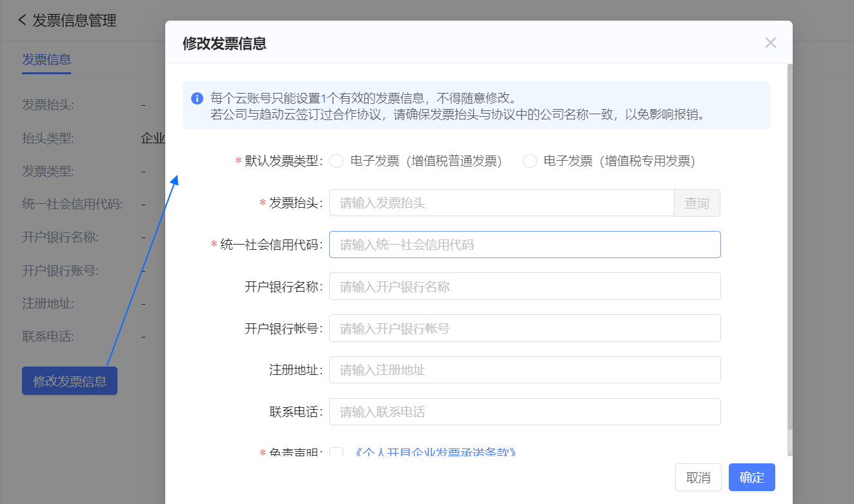Click the back arrow beside 发票信息管理
The image size is (854, 504).
23,20
